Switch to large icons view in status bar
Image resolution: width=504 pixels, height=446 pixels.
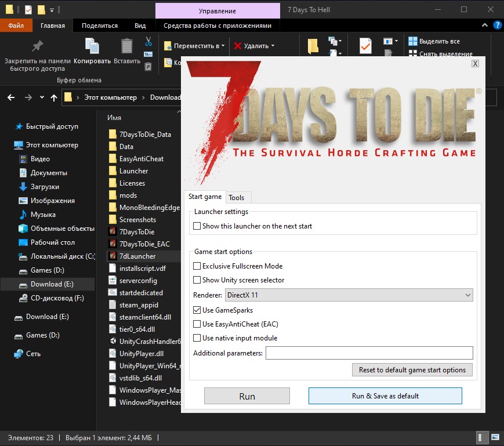click(495, 438)
